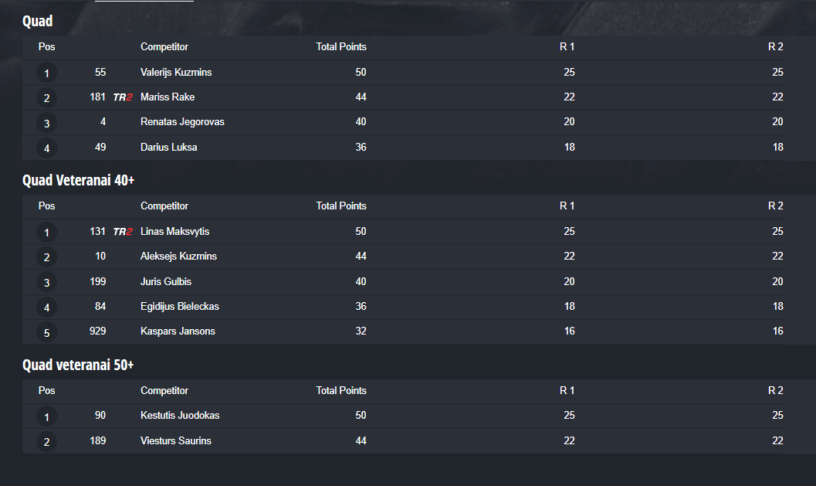Select competitor Aleksejs Kuzmins
The height and width of the screenshot is (486, 816).
coord(179,256)
